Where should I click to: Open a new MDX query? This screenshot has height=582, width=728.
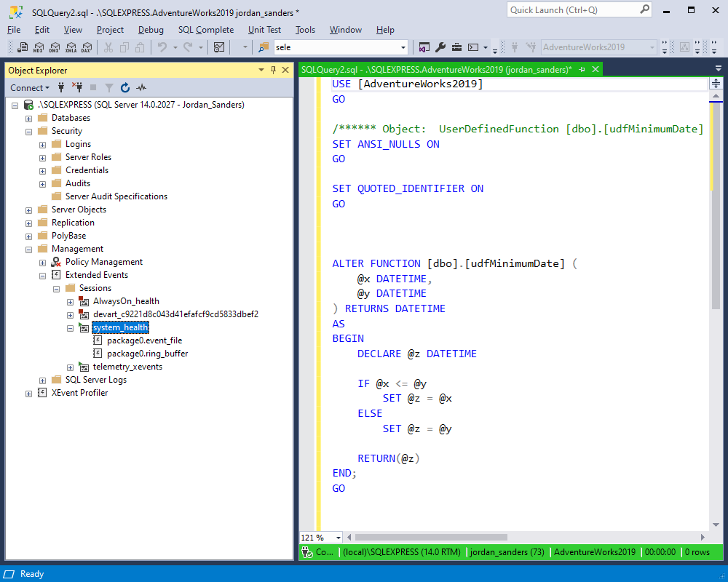point(39,47)
